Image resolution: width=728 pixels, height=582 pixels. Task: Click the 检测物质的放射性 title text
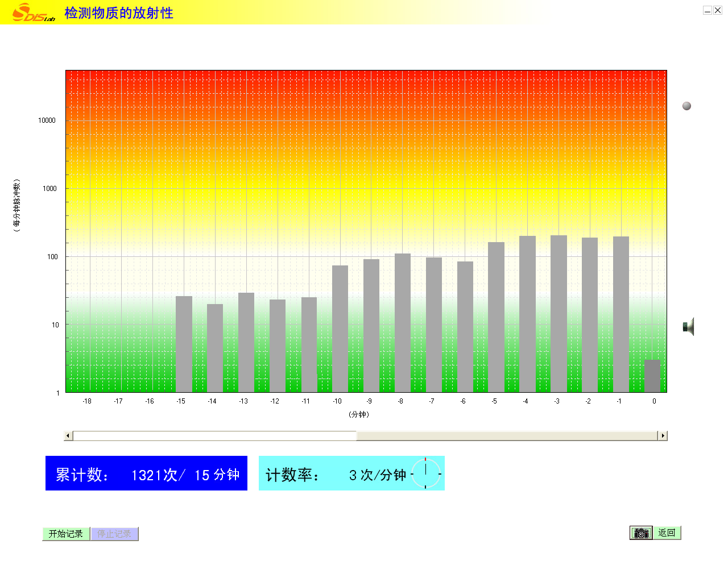(x=119, y=13)
